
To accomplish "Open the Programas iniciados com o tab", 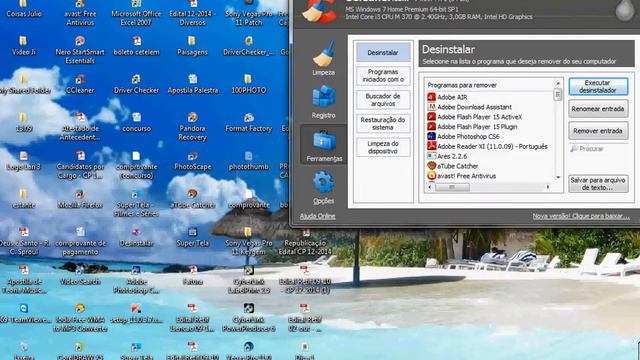I will 383,76.
